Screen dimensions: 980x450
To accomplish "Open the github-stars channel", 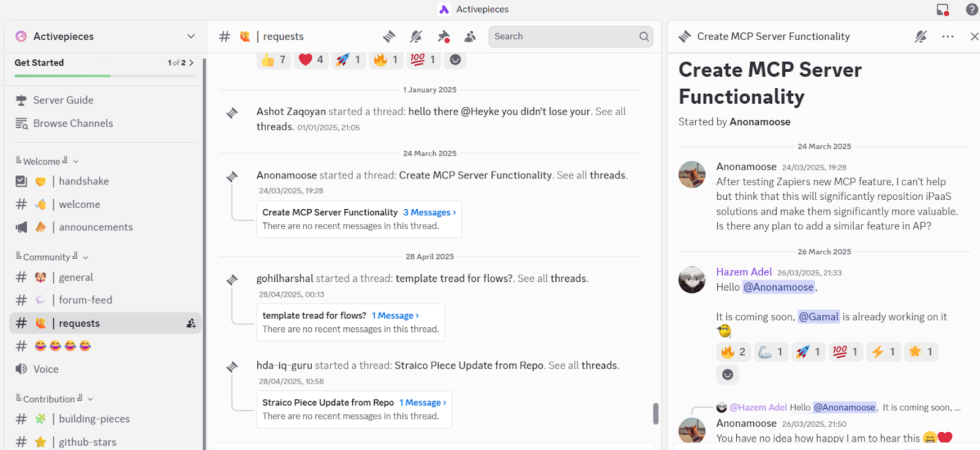I will [x=104, y=441].
